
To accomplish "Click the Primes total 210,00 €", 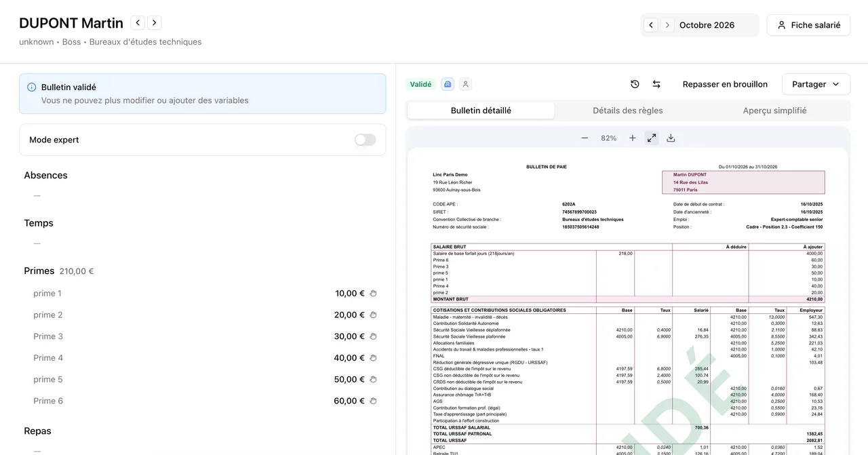I will 77,271.
